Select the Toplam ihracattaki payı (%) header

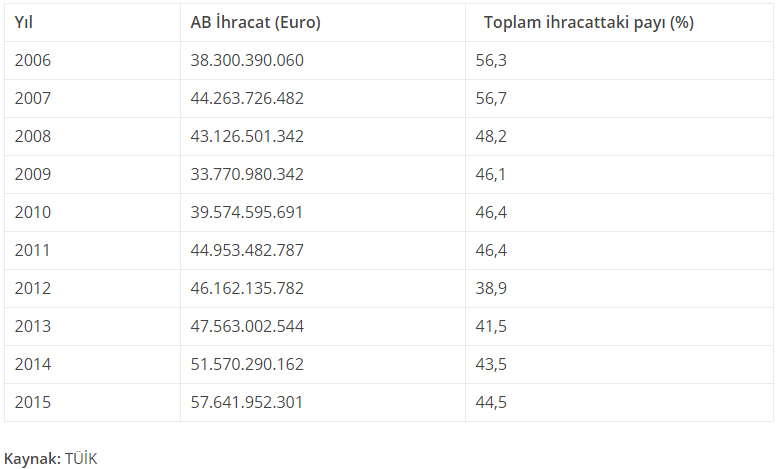click(588, 23)
